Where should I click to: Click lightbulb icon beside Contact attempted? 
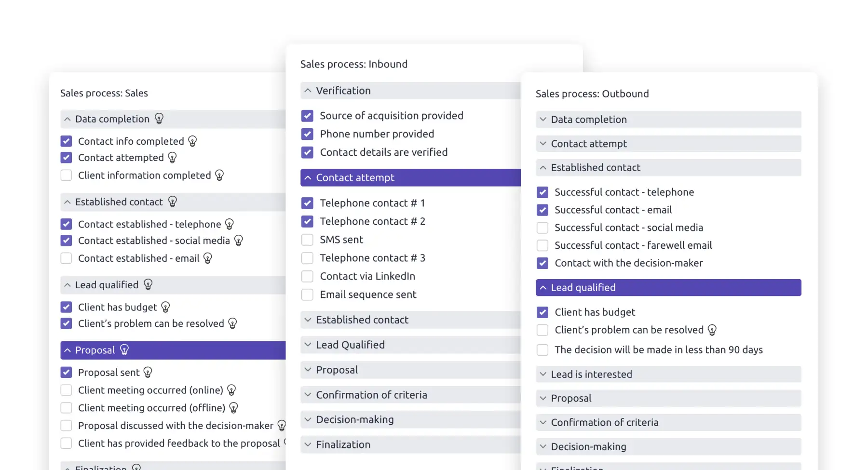172,158
